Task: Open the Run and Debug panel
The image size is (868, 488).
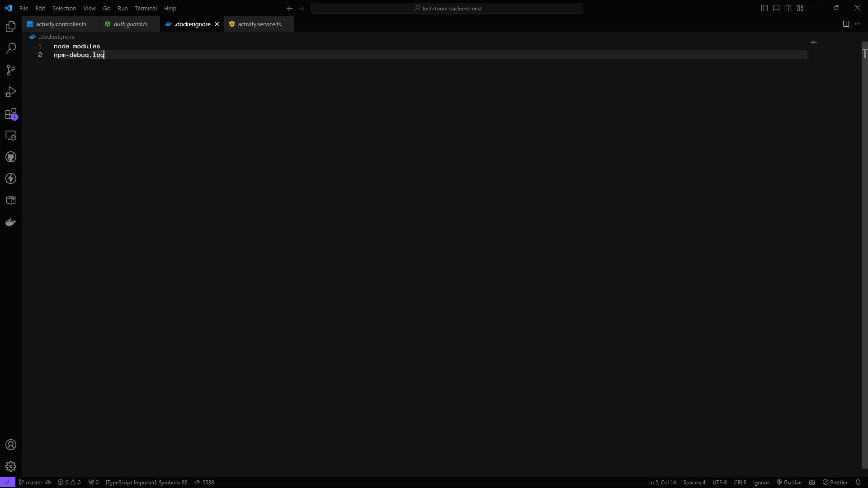Action: point(10,92)
